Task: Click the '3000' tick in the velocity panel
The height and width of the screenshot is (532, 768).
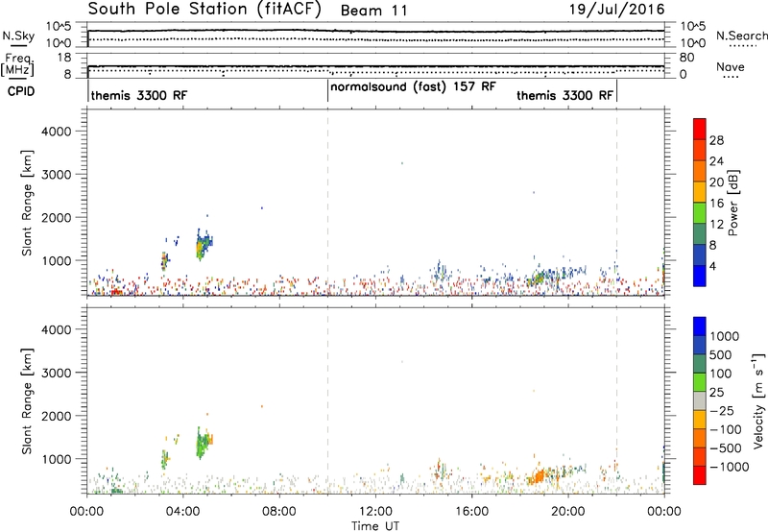Action: click(x=57, y=373)
